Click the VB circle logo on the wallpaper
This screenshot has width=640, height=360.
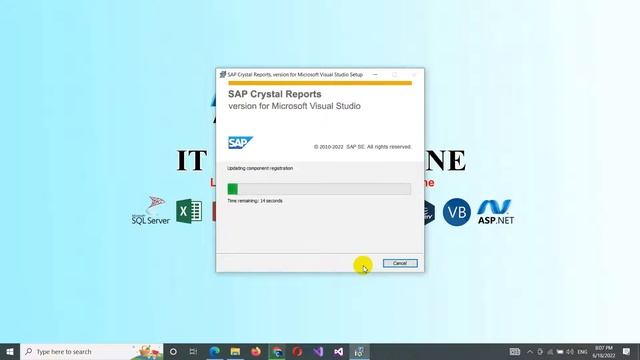[x=457, y=212]
